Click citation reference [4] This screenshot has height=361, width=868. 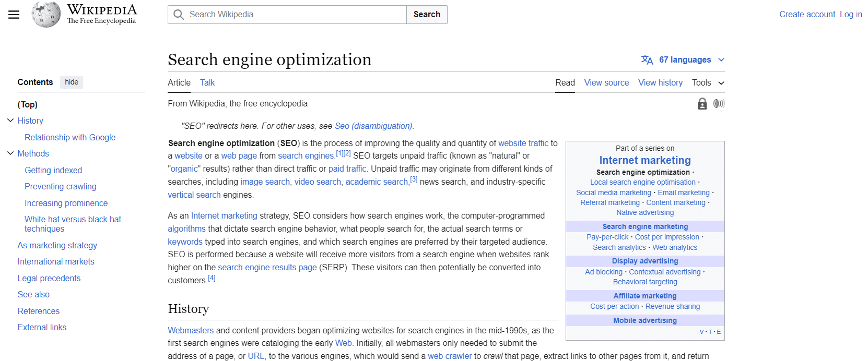pyautogui.click(x=212, y=278)
